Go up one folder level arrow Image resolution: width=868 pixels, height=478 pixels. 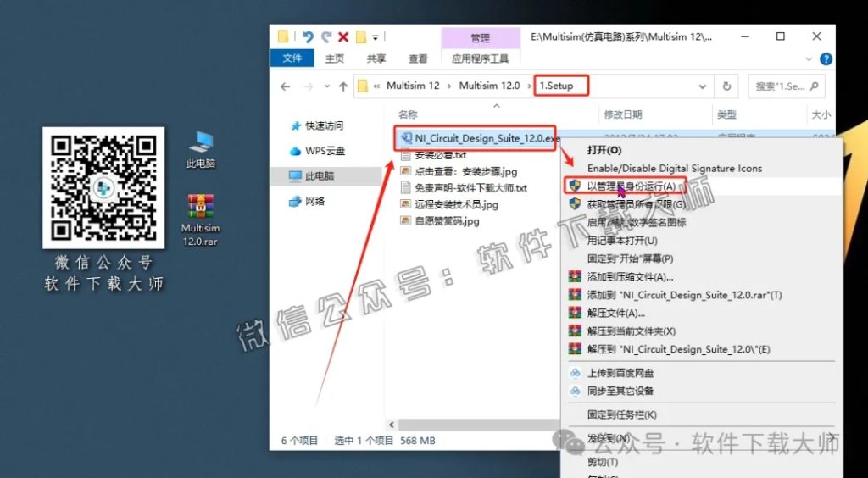click(343, 86)
